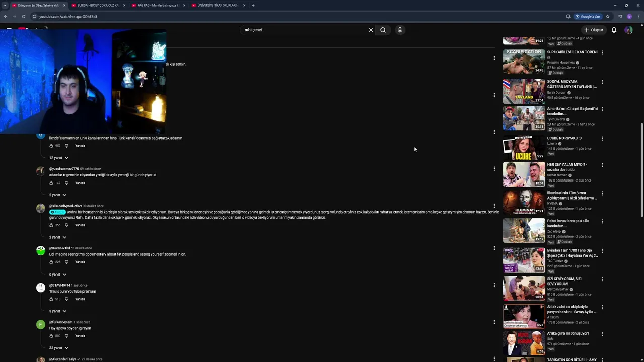Open menu for SOSYAL MEDYADA TAYLAND video
Screen dimensions: 644x362
(602, 82)
